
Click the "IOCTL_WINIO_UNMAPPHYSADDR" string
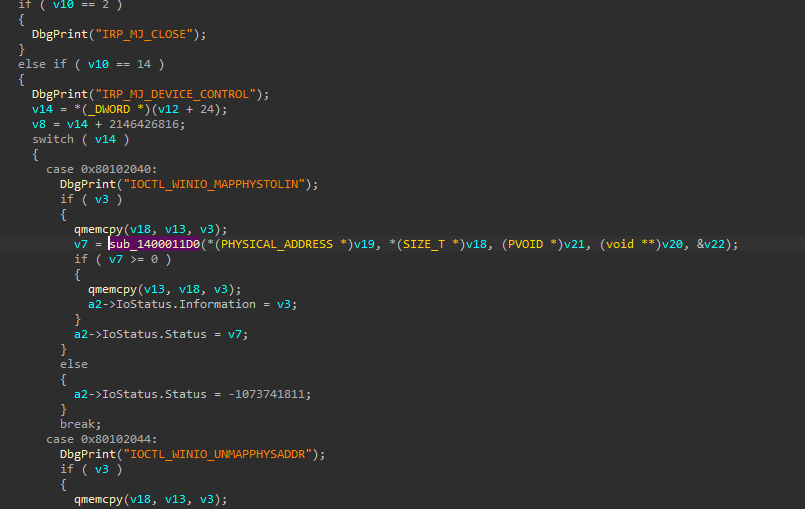click(x=218, y=454)
